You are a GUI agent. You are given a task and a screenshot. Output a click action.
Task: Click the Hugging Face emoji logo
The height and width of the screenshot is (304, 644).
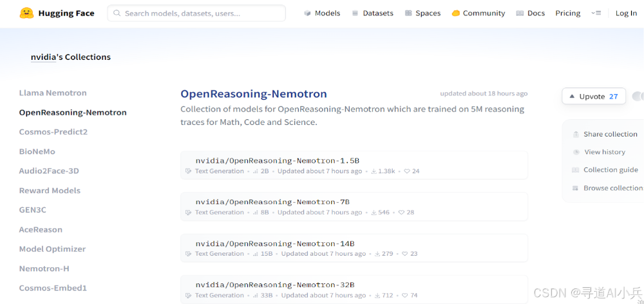pyautogui.click(x=26, y=13)
